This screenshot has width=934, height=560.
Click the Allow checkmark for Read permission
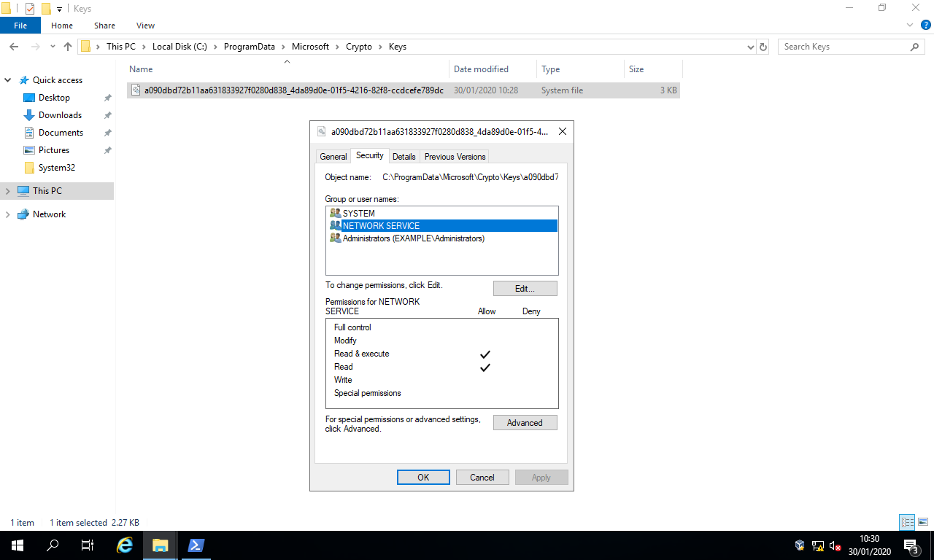tap(485, 367)
